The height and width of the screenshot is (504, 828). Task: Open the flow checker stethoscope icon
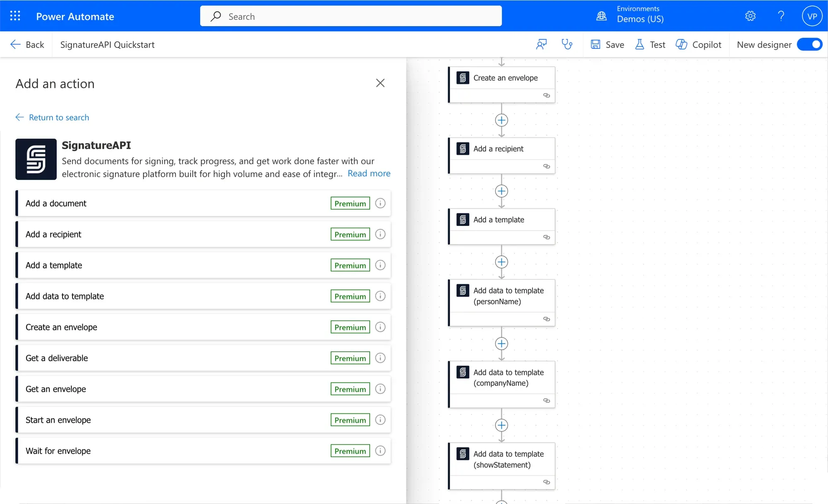click(567, 44)
